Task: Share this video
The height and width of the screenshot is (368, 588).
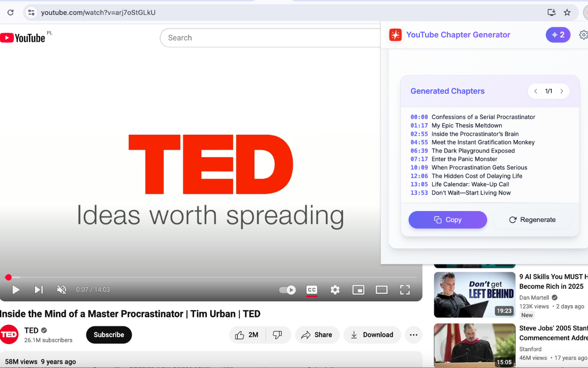Action: [x=317, y=335]
